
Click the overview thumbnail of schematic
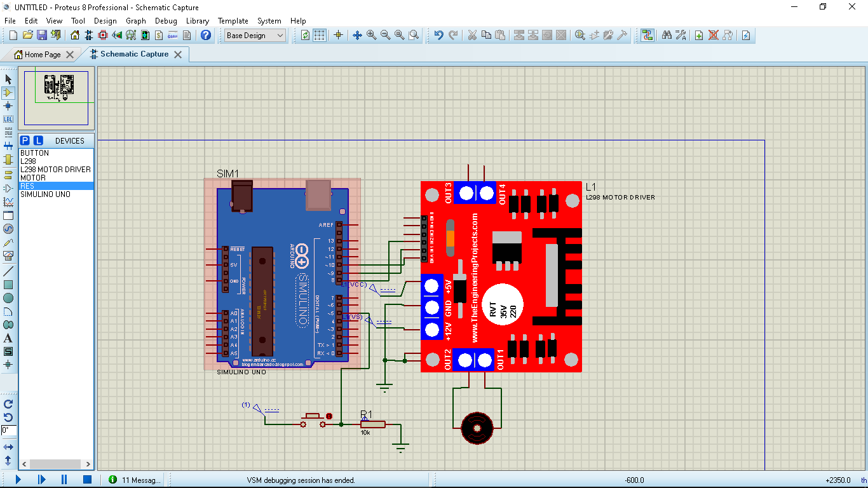(x=57, y=98)
